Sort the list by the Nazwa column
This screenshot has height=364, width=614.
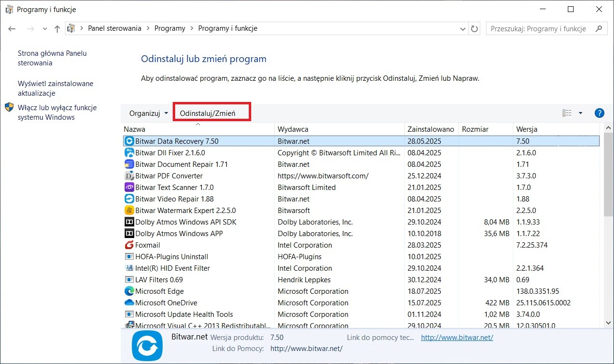coord(197,129)
